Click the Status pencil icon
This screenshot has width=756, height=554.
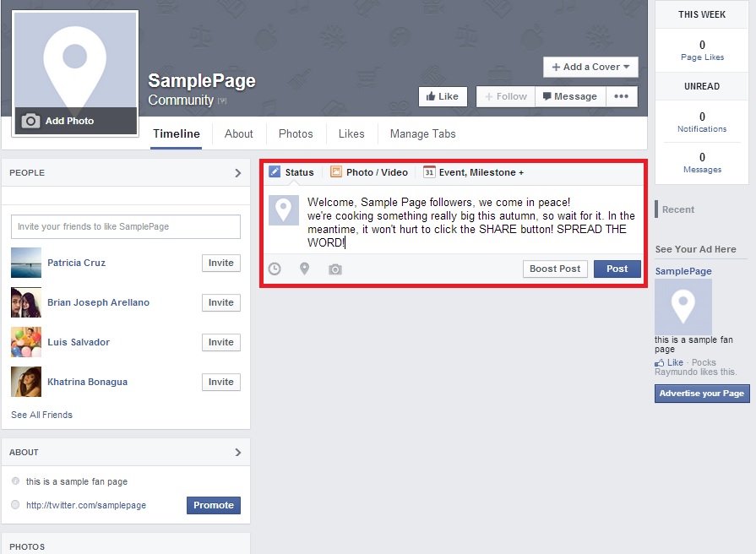click(275, 171)
